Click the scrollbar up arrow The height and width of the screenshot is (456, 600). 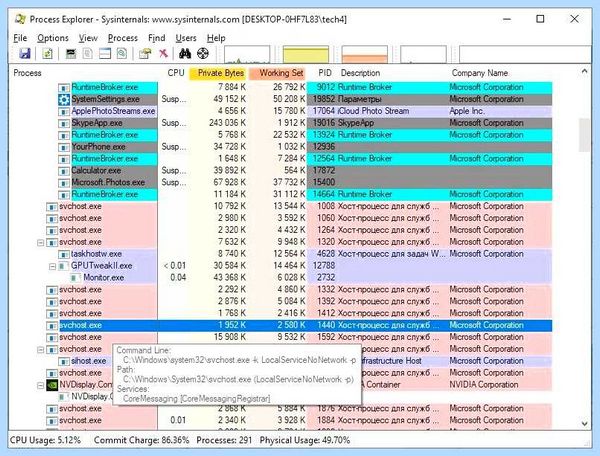[584, 71]
